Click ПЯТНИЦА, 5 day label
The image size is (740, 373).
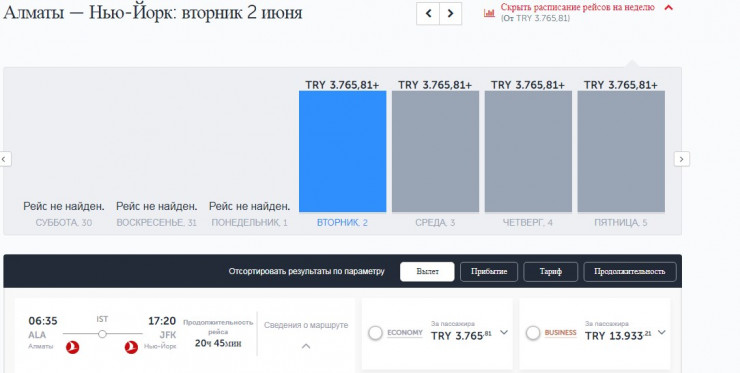pyautogui.click(x=621, y=223)
